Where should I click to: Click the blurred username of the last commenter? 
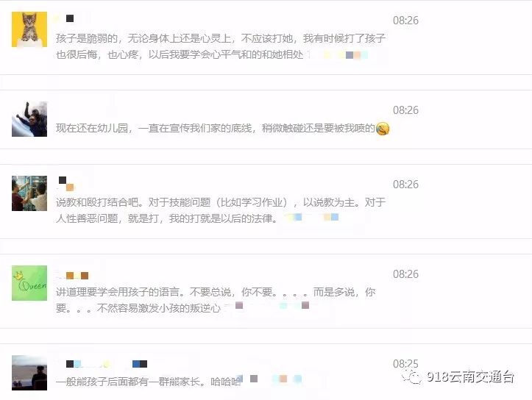coord(102,364)
